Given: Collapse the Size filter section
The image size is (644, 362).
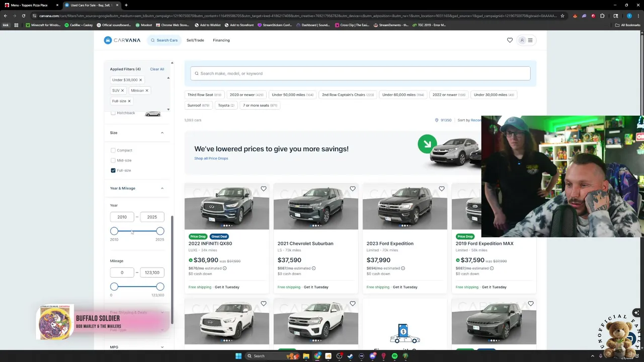Looking at the screenshot, I should tap(162, 133).
